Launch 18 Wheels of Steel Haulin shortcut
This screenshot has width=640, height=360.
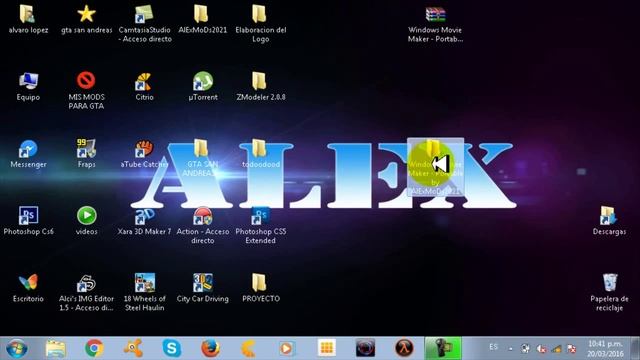(144, 293)
